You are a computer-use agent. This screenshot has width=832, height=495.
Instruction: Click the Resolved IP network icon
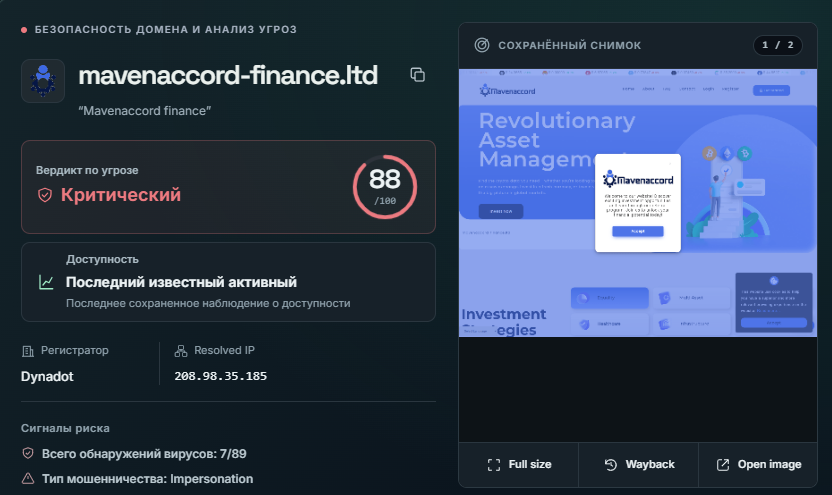coord(181,351)
